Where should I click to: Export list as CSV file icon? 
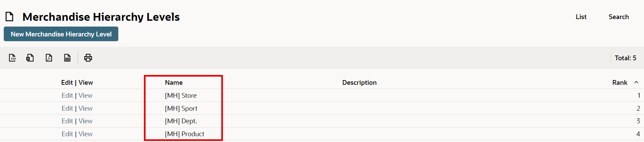(13, 58)
